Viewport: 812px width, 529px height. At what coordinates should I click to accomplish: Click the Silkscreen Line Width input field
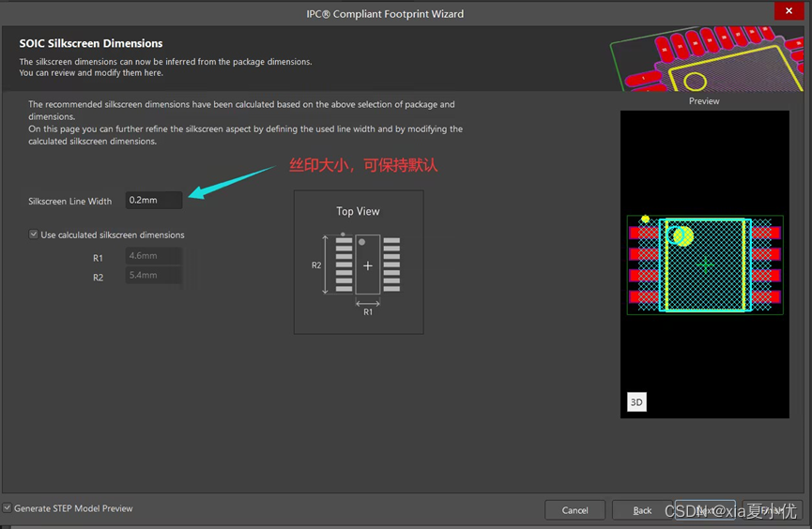(x=154, y=201)
